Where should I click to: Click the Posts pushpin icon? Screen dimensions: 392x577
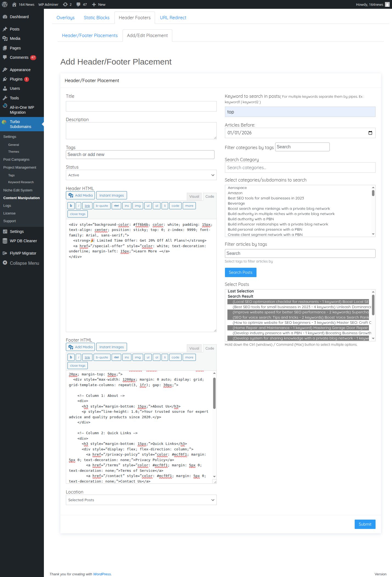tap(5, 29)
